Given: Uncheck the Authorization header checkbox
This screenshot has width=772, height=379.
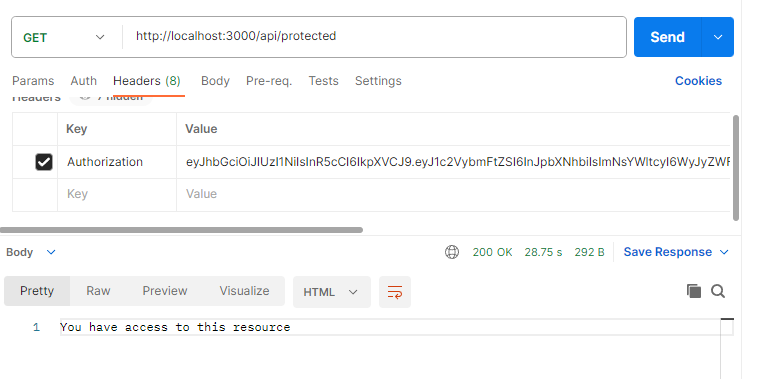Looking at the screenshot, I should tap(44, 162).
